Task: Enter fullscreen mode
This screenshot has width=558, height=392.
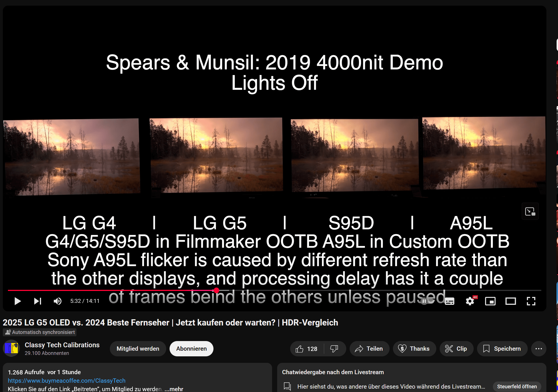Action: pyautogui.click(x=531, y=301)
